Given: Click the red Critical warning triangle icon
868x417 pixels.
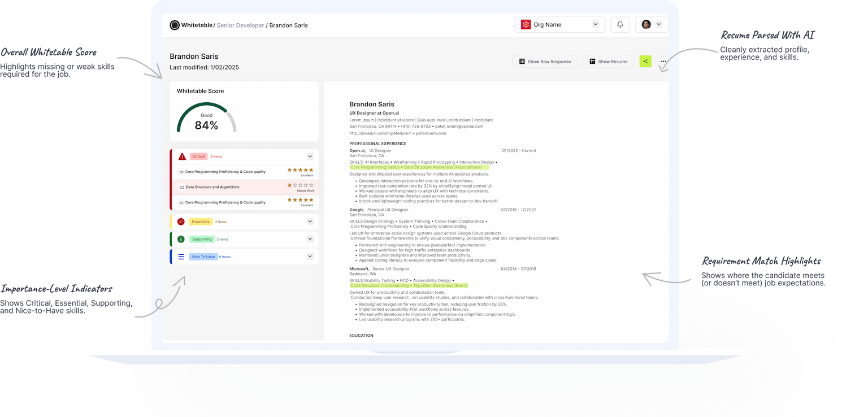Looking at the screenshot, I should (182, 157).
